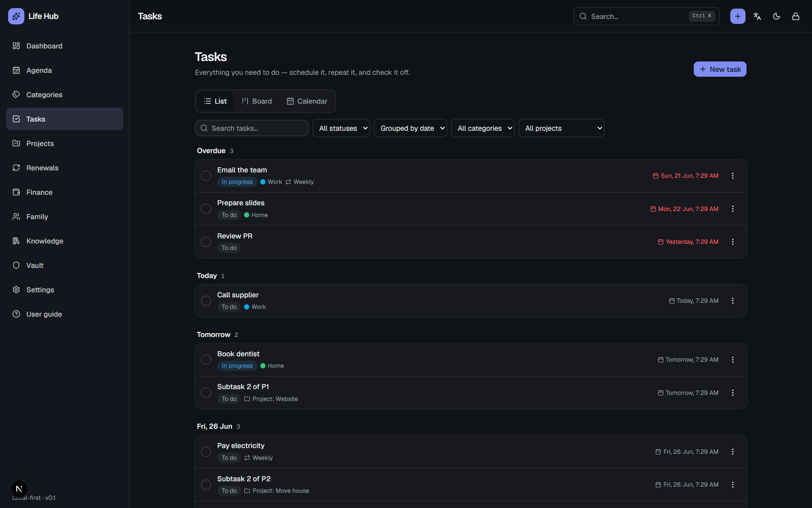
Task: Open more options for Call supplier task
Action: click(732, 301)
